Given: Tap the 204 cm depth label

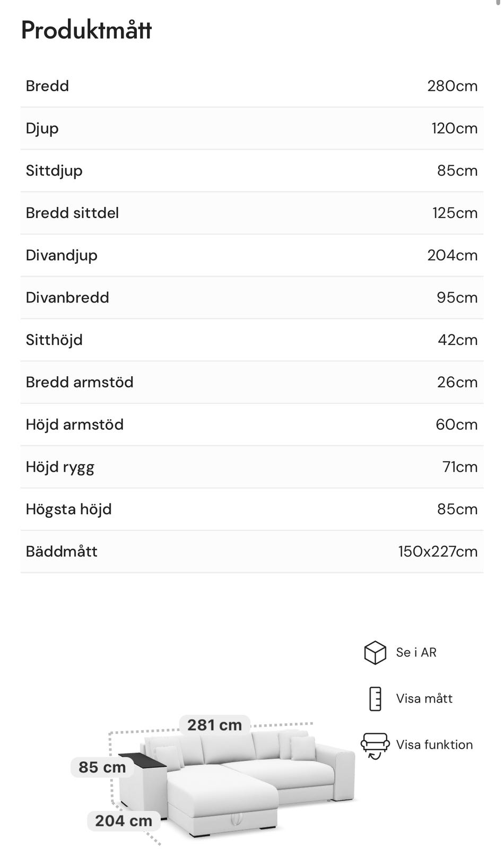Looking at the screenshot, I should tap(123, 820).
